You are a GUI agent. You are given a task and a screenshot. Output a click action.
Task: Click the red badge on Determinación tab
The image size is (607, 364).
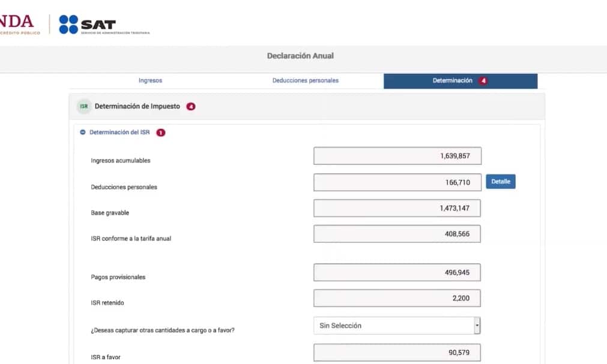[x=483, y=81]
